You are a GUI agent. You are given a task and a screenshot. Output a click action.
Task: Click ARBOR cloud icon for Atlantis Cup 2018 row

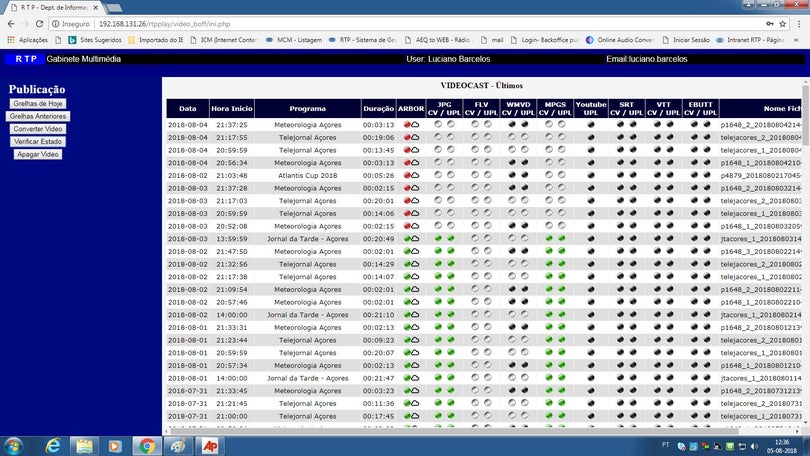[x=415, y=176]
